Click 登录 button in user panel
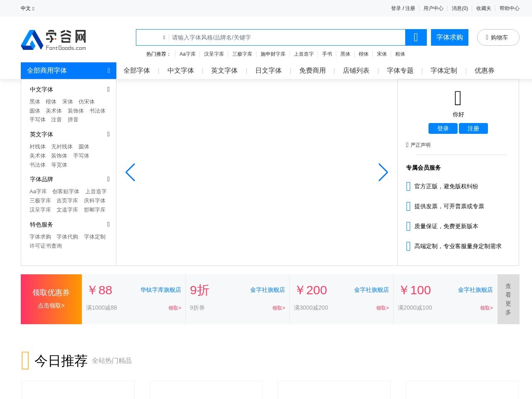The height and width of the screenshot is (399, 532). click(x=443, y=128)
